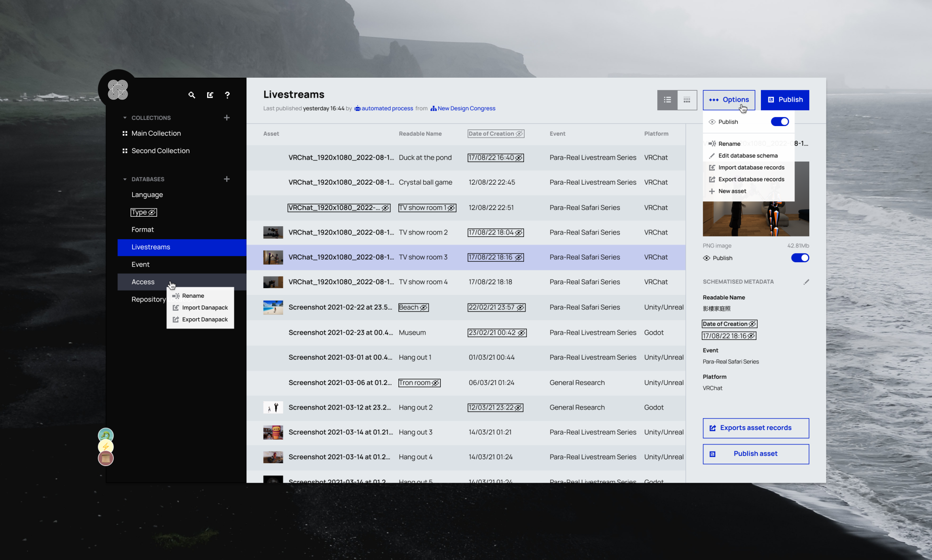Image resolution: width=932 pixels, height=560 pixels.
Task: Select Rename from the Access context menu
Action: pos(193,296)
